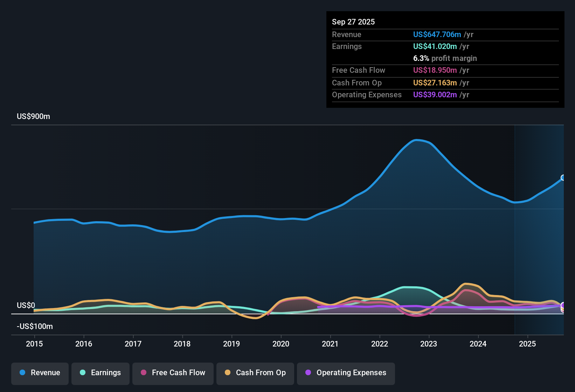Screen dimensions: 575x392
Task: Hide the Free Cash Flow series via its legend
Action: click(x=173, y=373)
